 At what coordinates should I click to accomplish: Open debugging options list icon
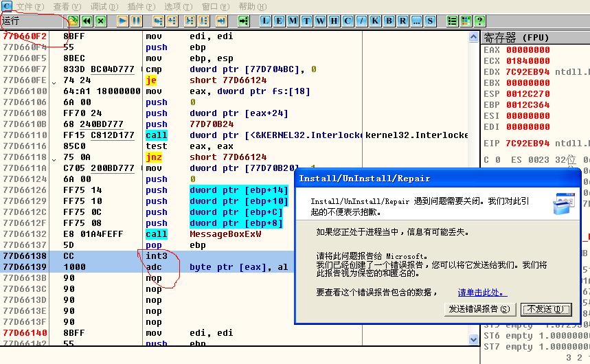[x=452, y=21]
